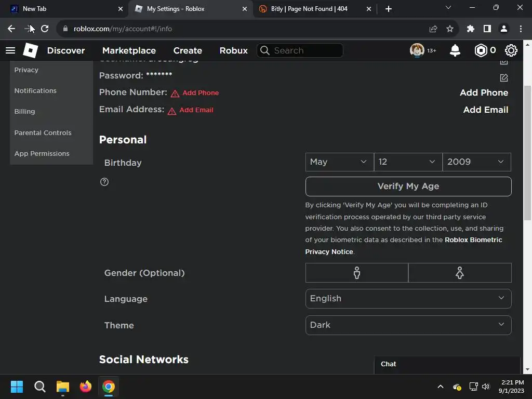Open File Explorer from taskbar
Screen dimensions: 532x399
point(63,387)
